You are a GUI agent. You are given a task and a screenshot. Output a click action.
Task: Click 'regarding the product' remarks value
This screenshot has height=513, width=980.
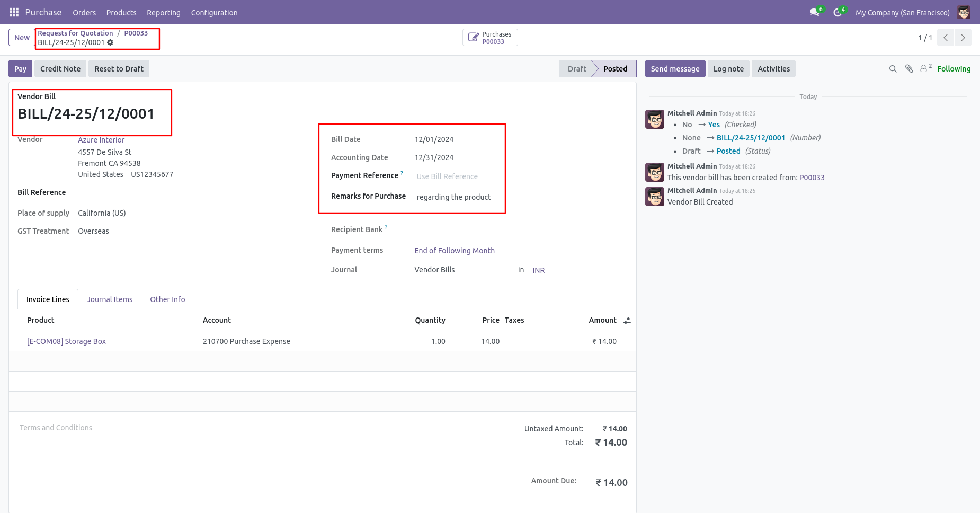click(x=453, y=197)
